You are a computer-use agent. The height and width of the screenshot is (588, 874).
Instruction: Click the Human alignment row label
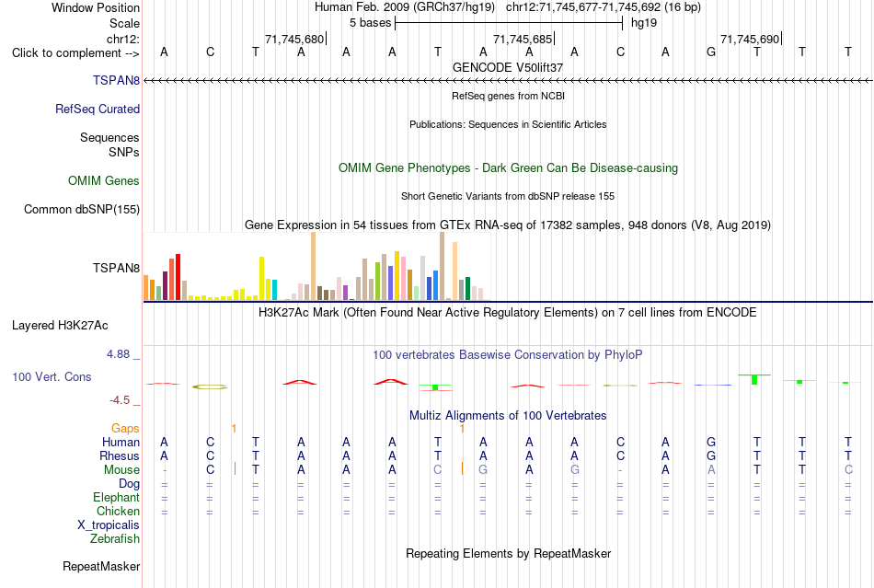(x=121, y=442)
